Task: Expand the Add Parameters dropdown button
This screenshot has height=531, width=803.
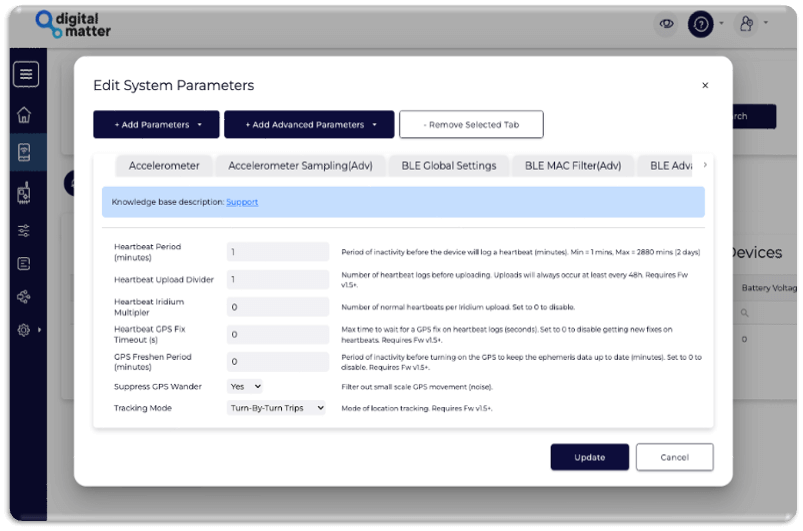Action: pos(156,125)
